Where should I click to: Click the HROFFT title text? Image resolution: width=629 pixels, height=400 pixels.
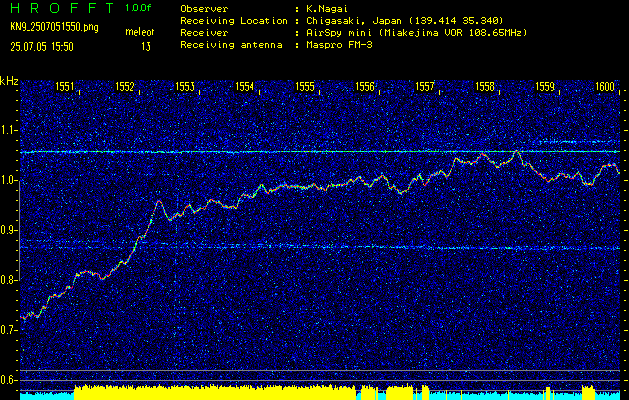click(62, 8)
